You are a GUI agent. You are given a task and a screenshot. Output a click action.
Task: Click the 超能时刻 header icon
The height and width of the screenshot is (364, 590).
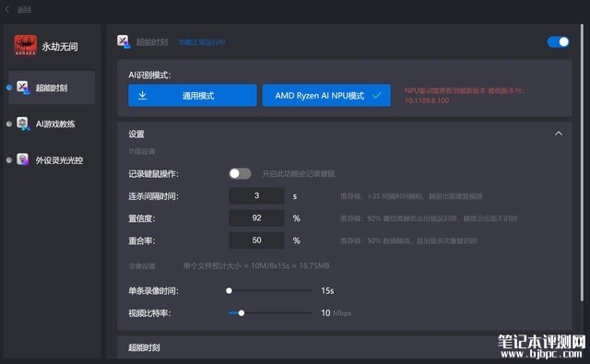pyautogui.click(x=124, y=41)
